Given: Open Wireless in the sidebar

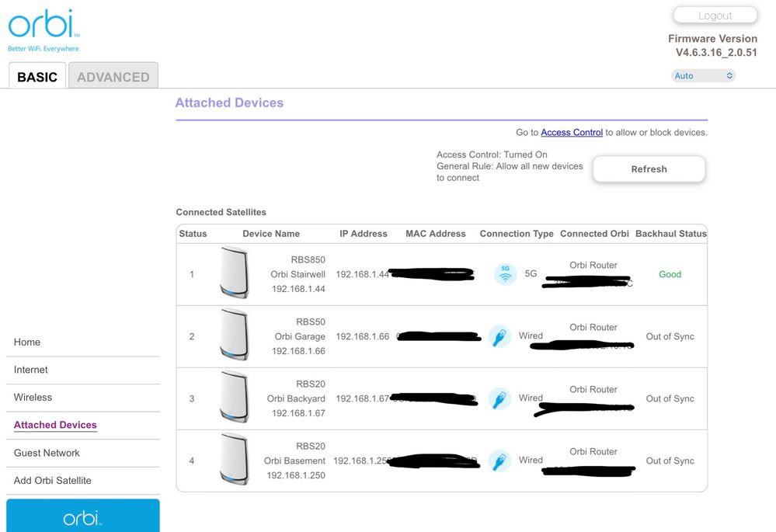Looking at the screenshot, I should point(33,398).
